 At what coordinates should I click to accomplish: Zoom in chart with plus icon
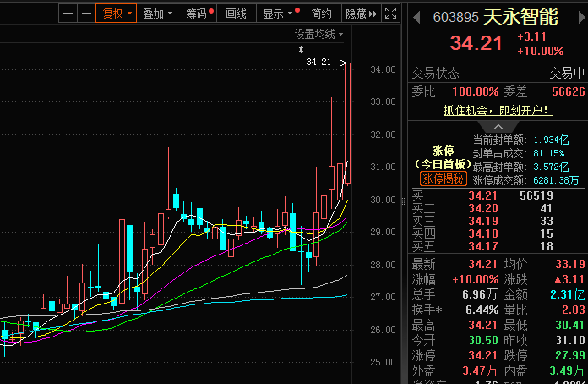[68, 14]
